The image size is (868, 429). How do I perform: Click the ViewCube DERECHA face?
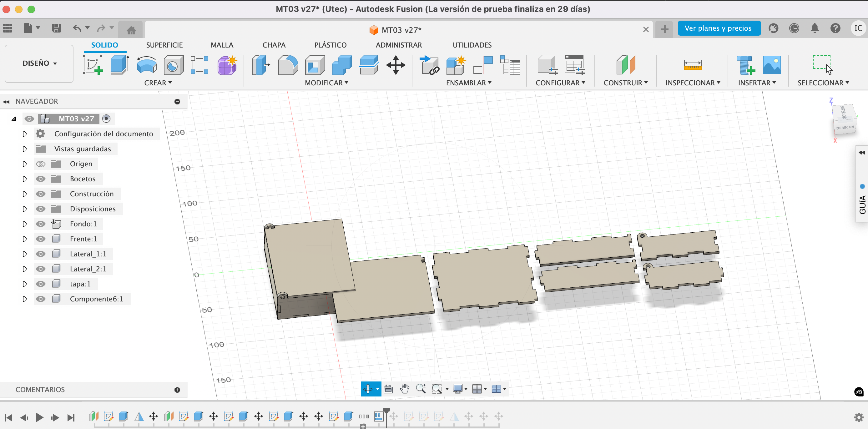[x=845, y=128]
